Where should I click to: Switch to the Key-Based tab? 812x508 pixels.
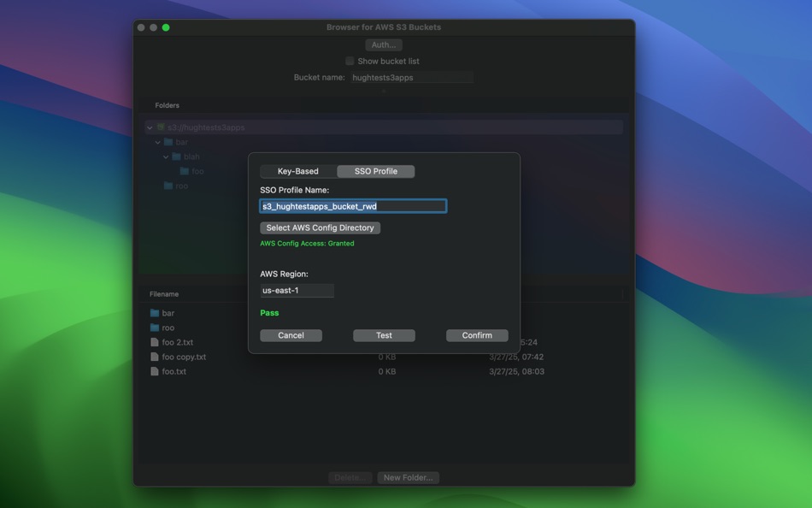tap(297, 171)
